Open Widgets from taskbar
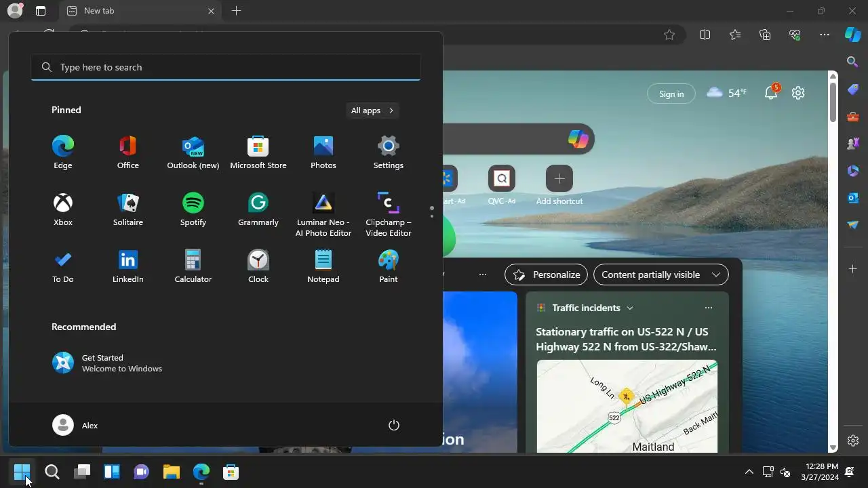This screenshot has width=868, height=488. [112, 472]
